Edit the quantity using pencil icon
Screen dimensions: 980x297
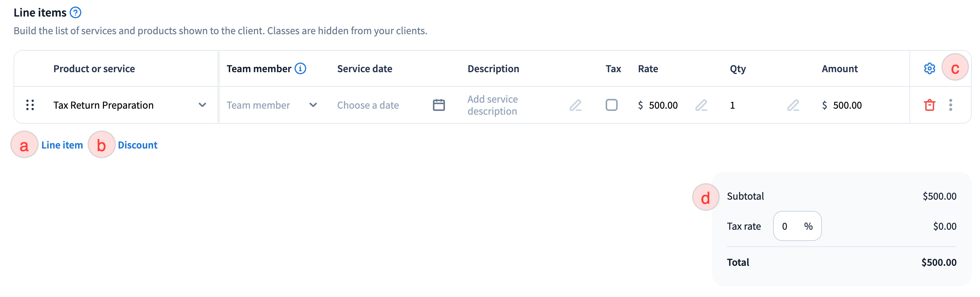pos(793,105)
